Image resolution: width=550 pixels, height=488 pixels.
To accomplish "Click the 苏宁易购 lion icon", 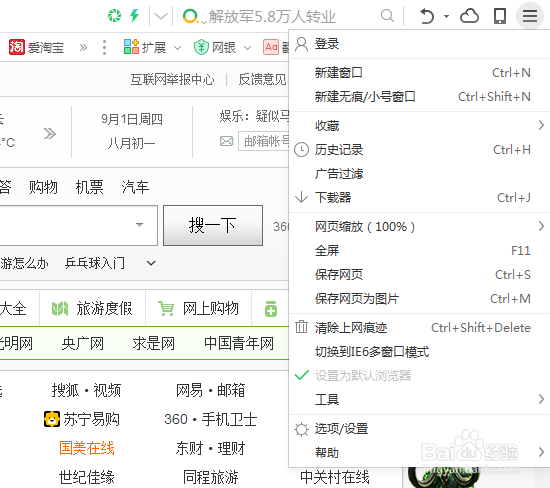I will tap(52, 419).
